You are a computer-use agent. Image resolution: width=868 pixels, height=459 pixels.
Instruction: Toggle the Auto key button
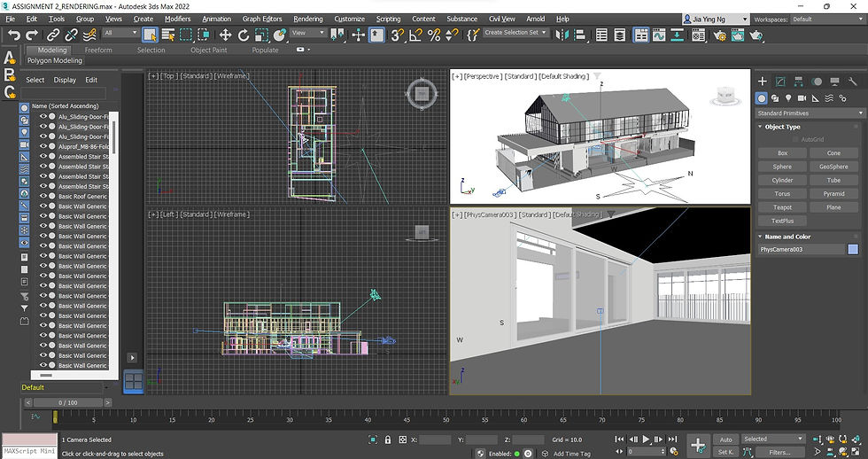(x=725, y=440)
